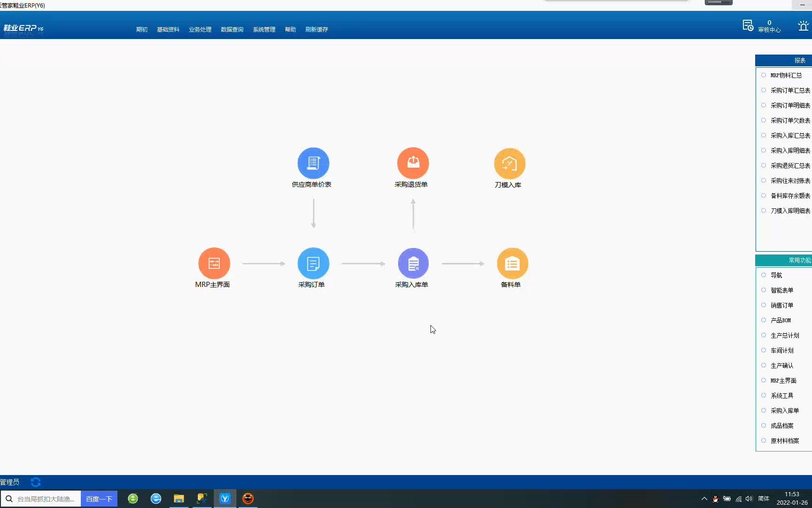
Task: Click the search magnifier icon in taskbar
Action: pos(9,499)
